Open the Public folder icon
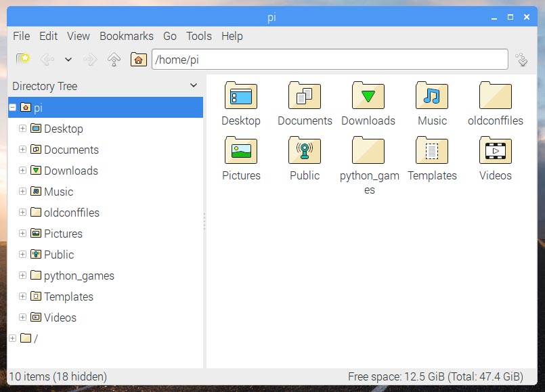The image size is (545, 392). pos(305,152)
